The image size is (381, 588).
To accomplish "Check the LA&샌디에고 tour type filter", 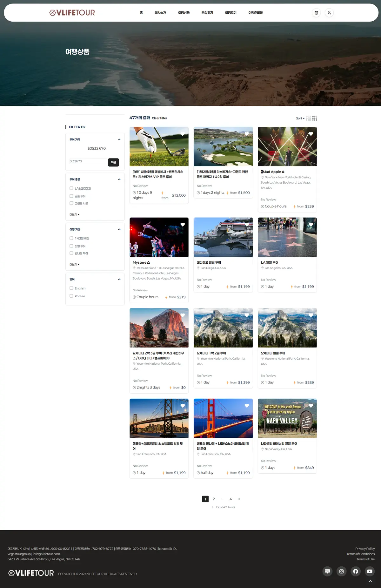I will pyautogui.click(x=71, y=188).
